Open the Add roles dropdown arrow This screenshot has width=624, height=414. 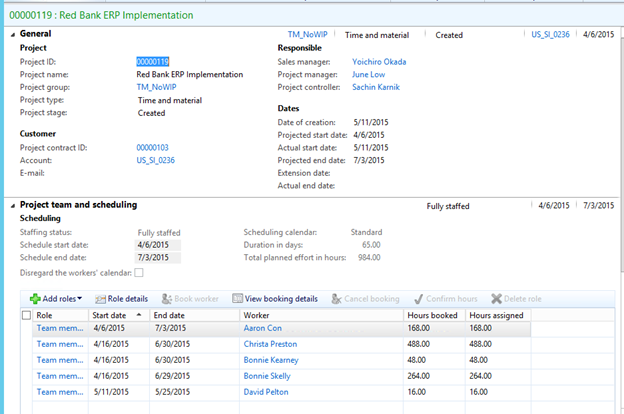[80, 299]
